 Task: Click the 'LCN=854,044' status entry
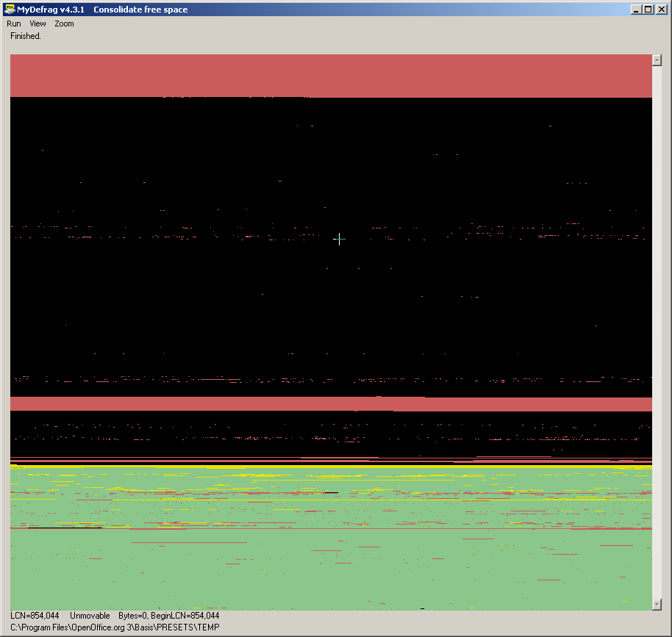tap(35, 616)
